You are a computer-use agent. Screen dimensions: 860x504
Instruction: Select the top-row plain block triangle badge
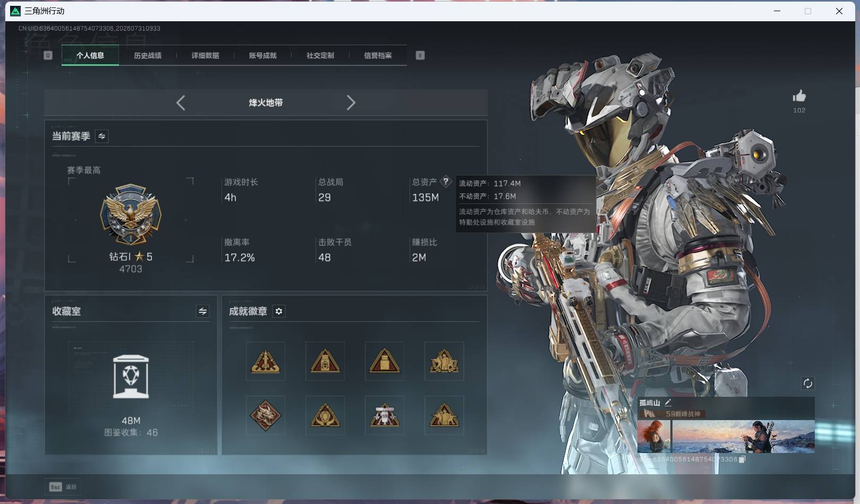click(x=385, y=361)
